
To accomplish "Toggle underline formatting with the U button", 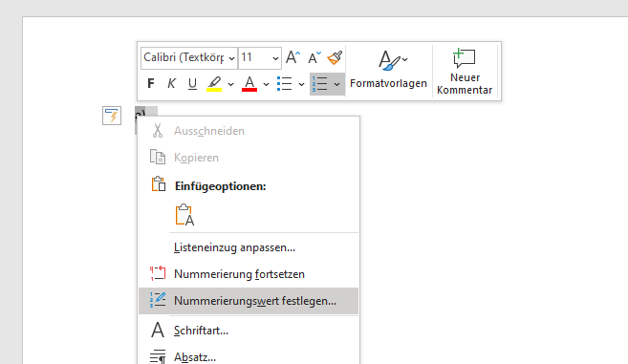I will [192, 84].
